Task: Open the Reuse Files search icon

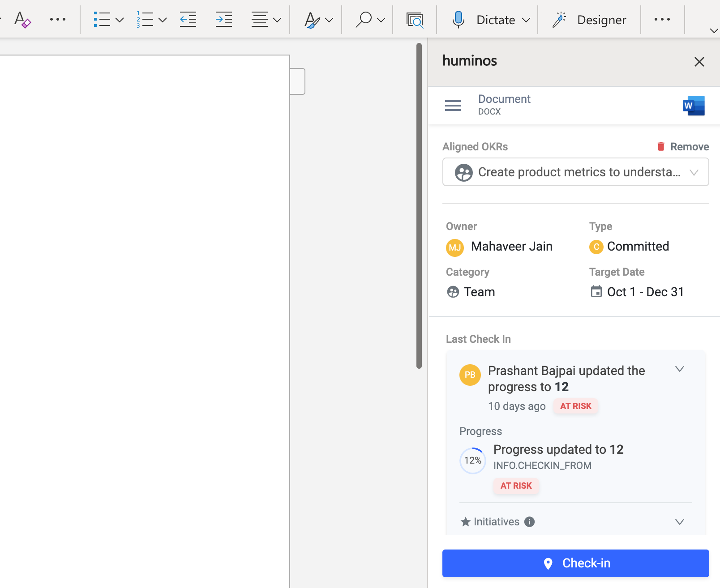Action: point(415,20)
